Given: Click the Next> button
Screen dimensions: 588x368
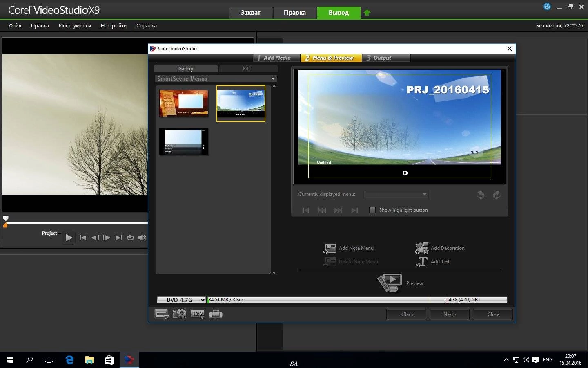Looking at the screenshot, I should [x=450, y=314].
